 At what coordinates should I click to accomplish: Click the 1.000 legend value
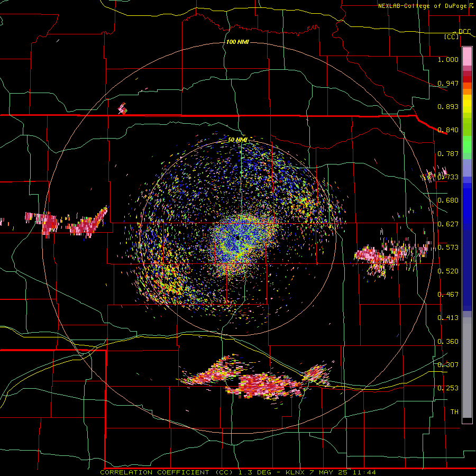448,59
